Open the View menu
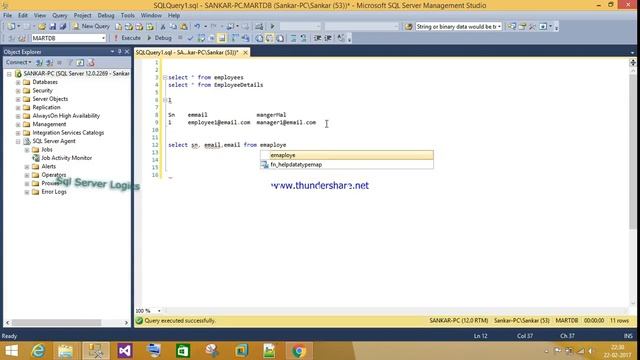This screenshot has width=640, height=360. (x=40, y=16)
